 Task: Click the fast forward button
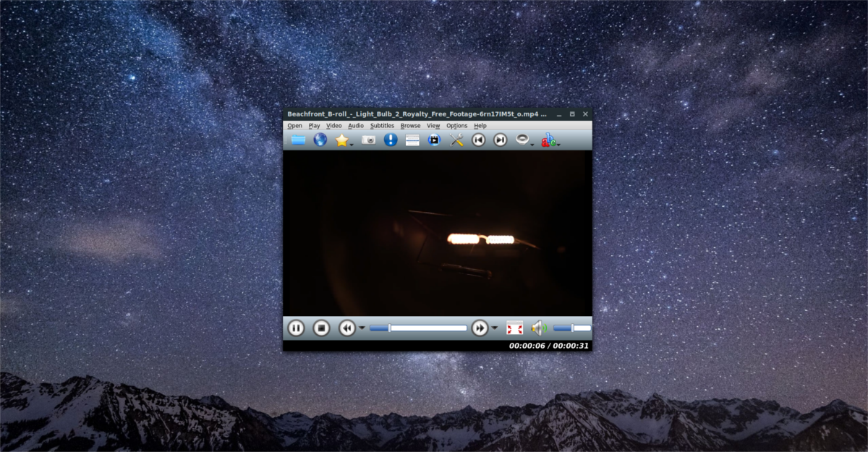480,328
